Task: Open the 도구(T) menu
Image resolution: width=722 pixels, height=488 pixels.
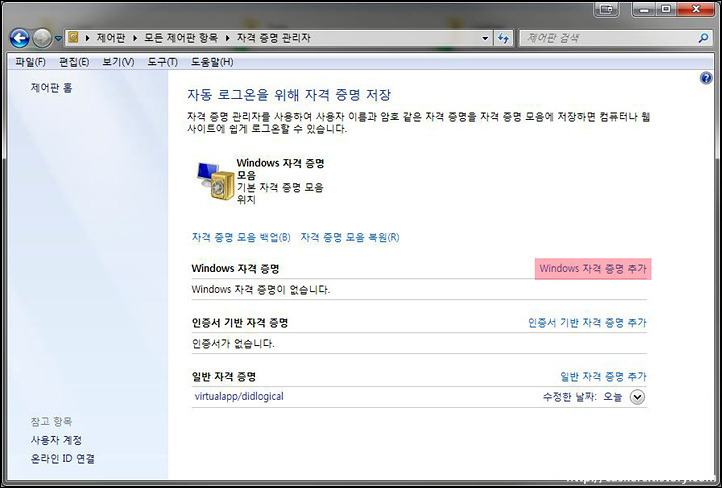Action: click(x=163, y=62)
